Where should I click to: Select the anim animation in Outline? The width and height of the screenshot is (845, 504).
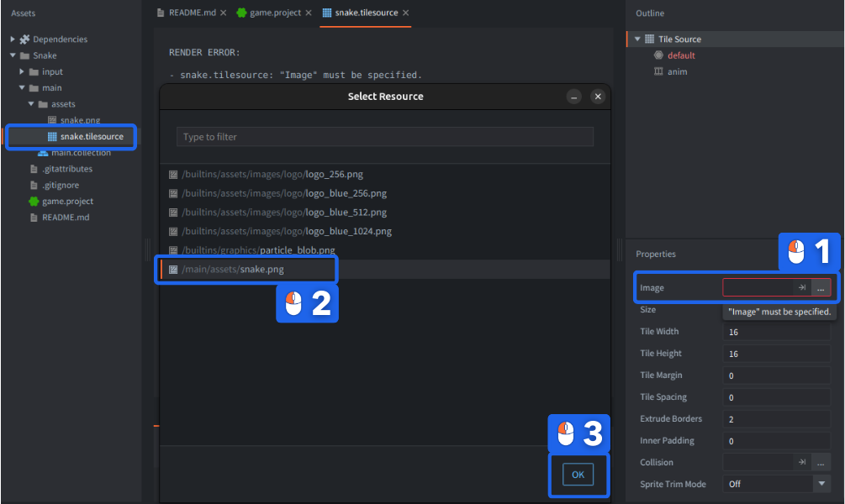pos(677,71)
